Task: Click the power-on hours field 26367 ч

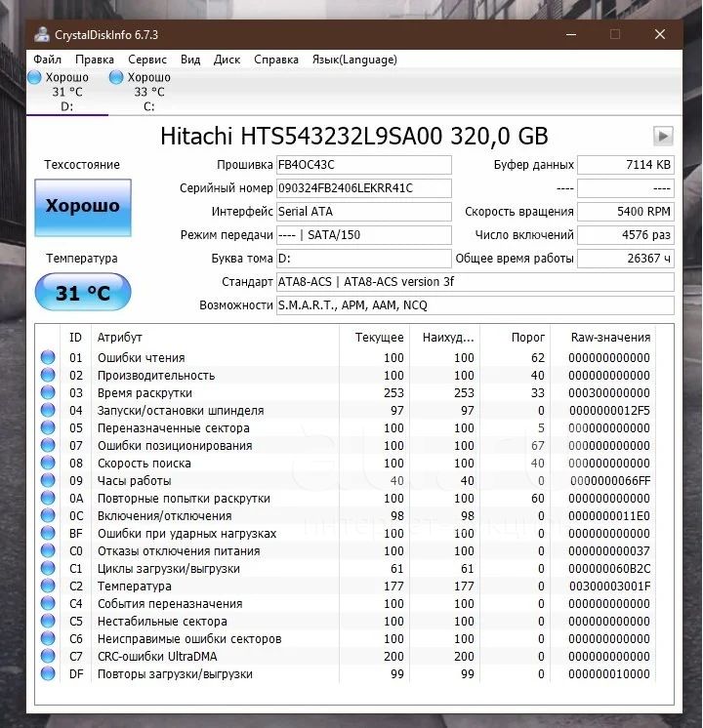Action: click(626, 259)
